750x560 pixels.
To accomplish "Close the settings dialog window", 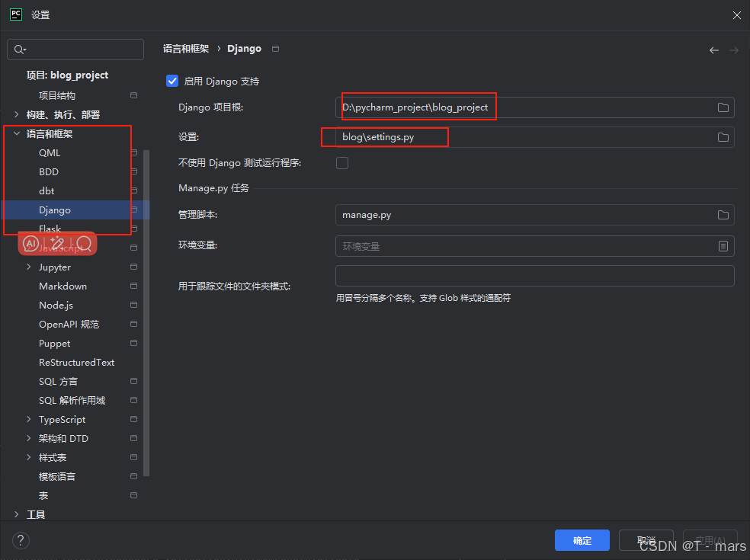I will point(736,15).
